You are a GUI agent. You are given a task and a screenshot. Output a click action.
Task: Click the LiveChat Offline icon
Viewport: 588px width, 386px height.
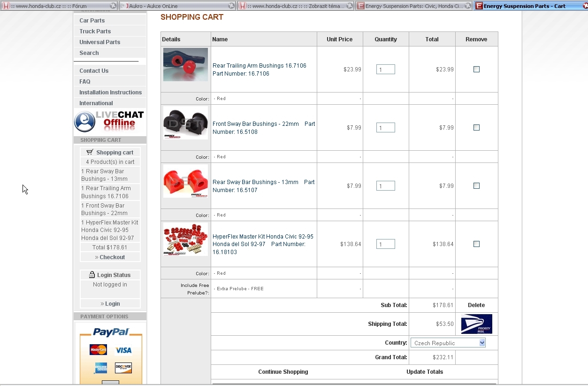click(109, 122)
